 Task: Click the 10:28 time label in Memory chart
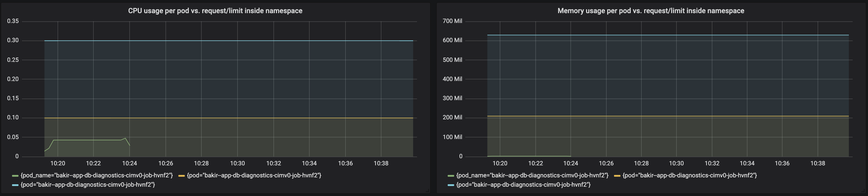point(641,163)
